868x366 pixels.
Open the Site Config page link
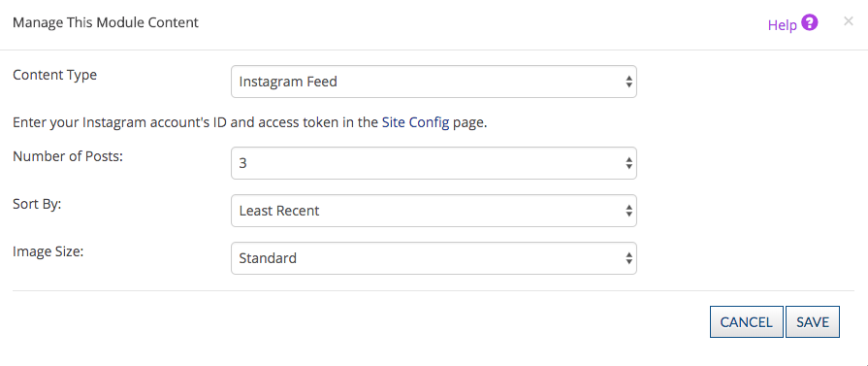(x=415, y=122)
